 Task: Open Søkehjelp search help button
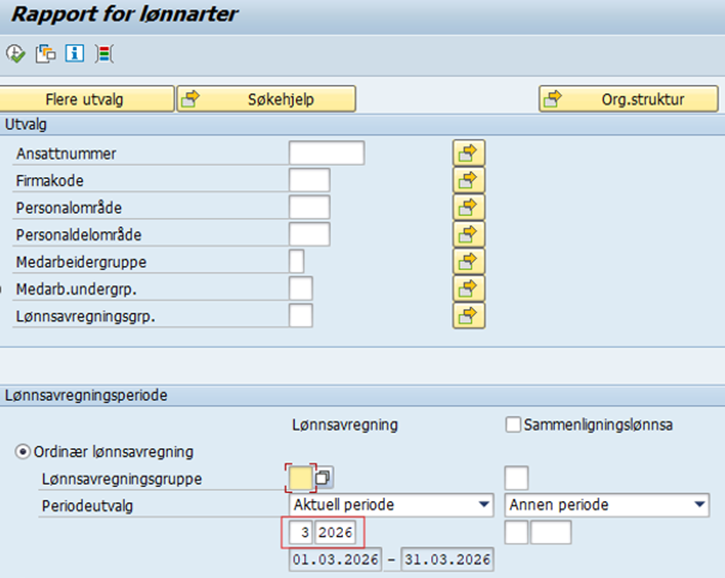pyautogui.click(x=266, y=99)
